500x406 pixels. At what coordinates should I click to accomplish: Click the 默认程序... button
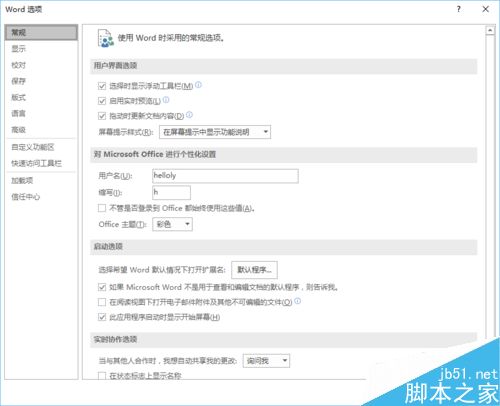(254, 270)
